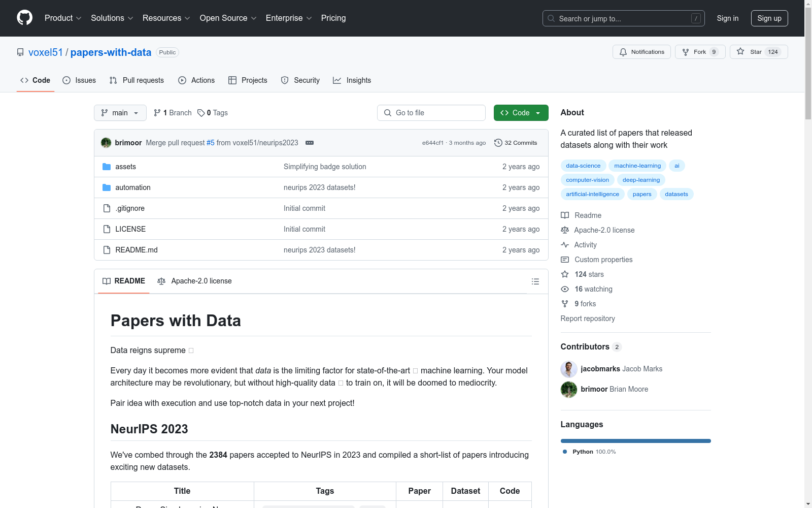Expand the Resources menu
The width and height of the screenshot is (812, 508).
tap(166, 18)
